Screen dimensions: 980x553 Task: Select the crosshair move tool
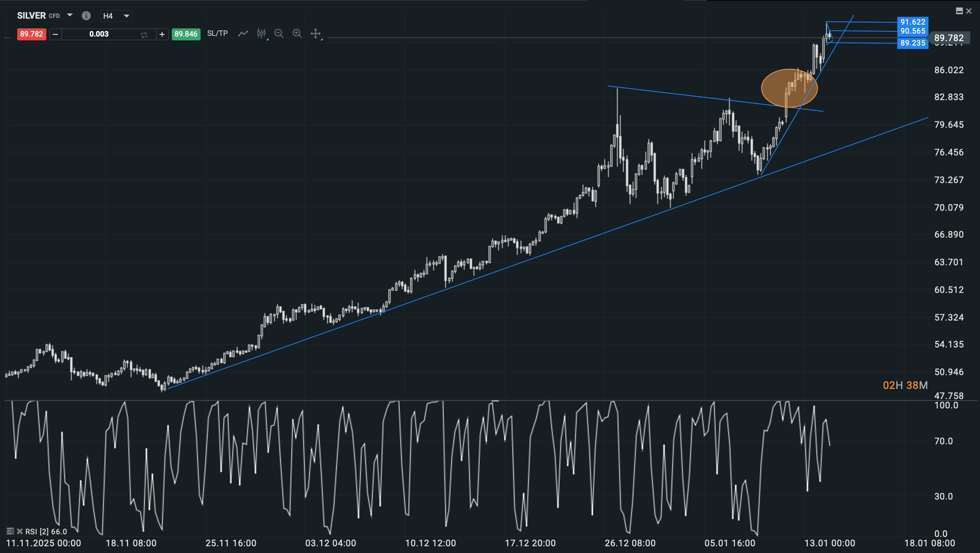(x=315, y=34)
